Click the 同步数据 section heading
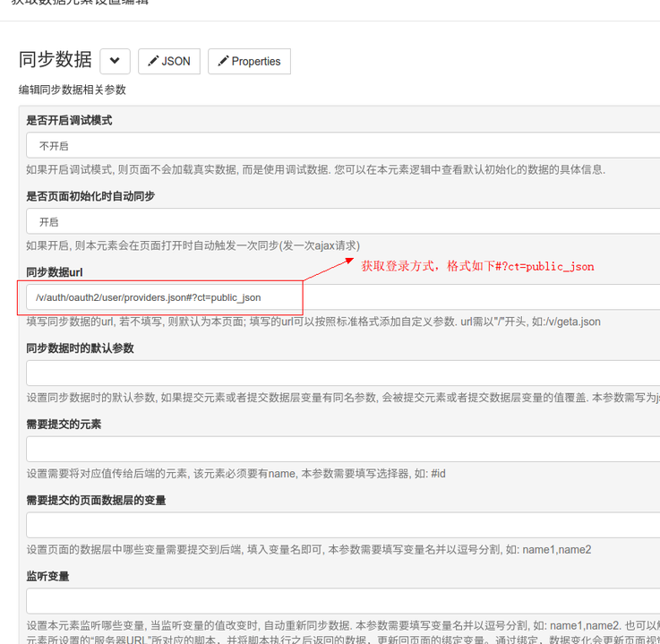The image size is (660, 644). click(56, 60)
